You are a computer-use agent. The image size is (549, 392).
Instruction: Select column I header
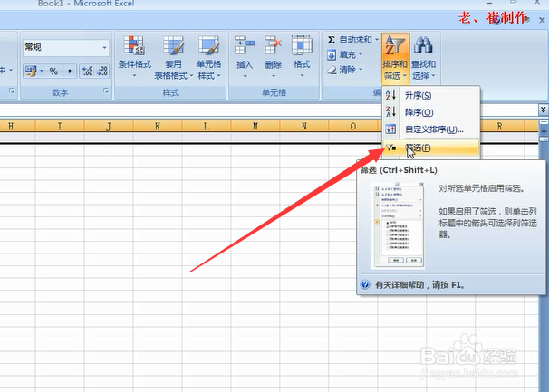(x=60, y=126)
